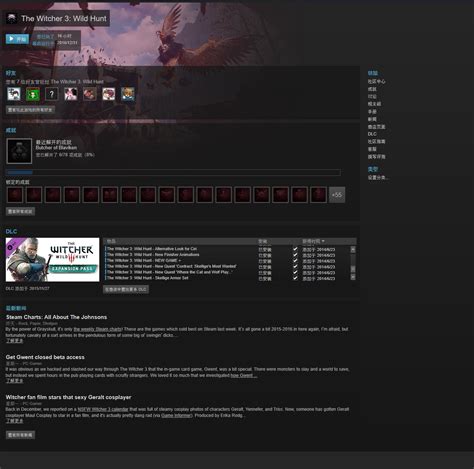
Task: Follow the how Gwent link
Action: [244, 375]
